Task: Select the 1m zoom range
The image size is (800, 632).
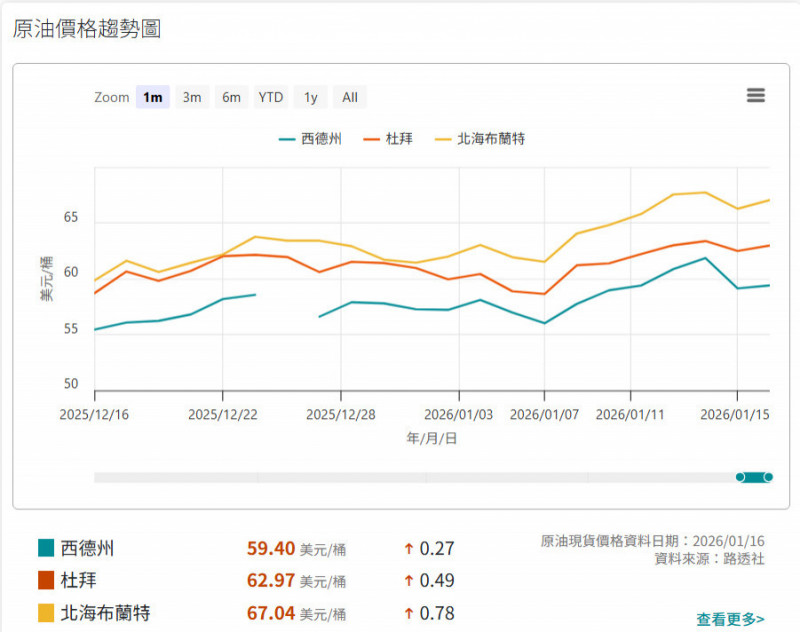Action: coord(152,97)
